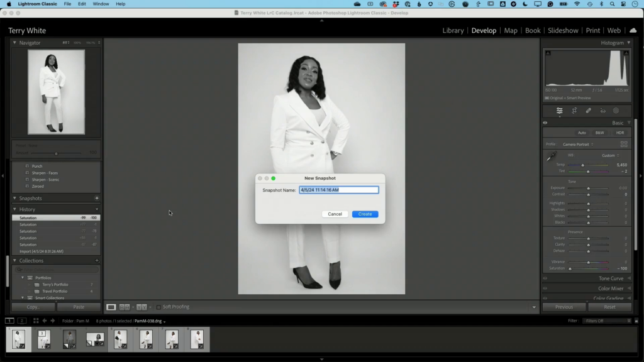Viewport: 644px width, 362px height.
Task: Pick the White Balance eyedropper
Action: [551, 156]
